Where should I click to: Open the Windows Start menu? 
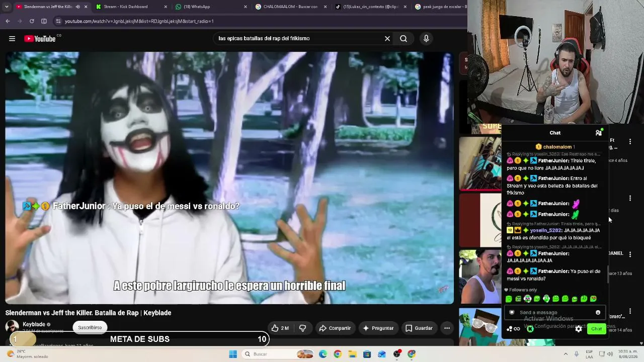(x=233, y=354)
